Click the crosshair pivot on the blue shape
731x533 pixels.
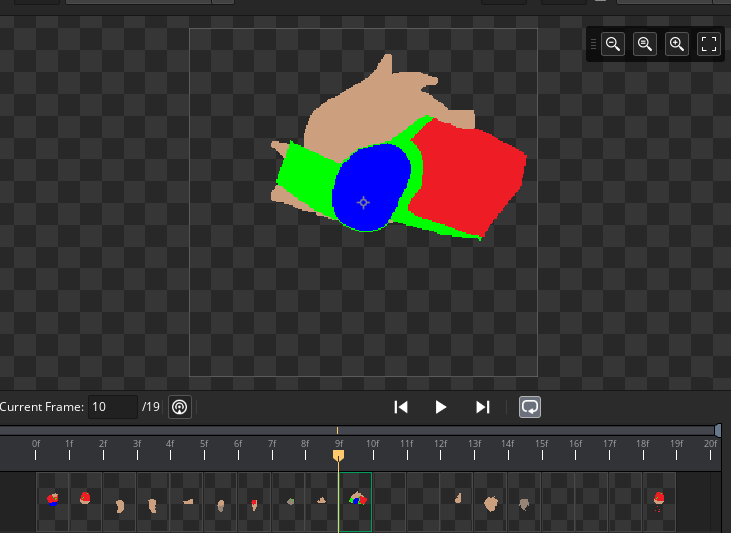pyautogui.click(x=363, y=202)
